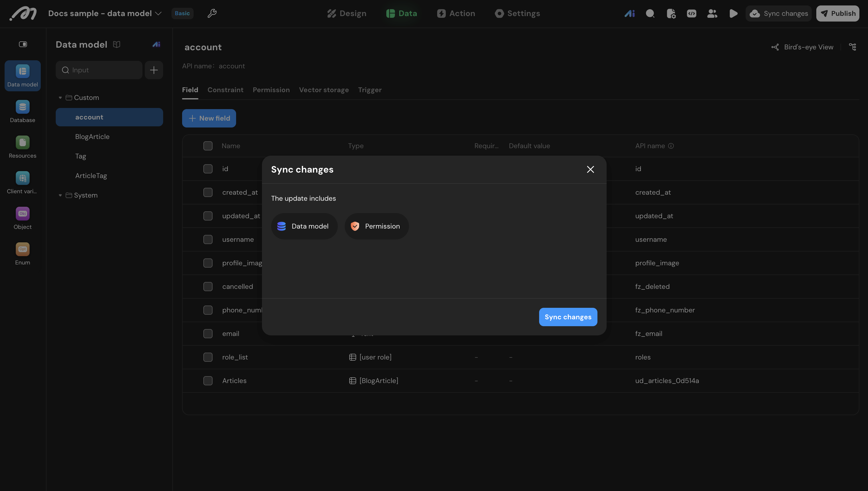Confirm with the blue Sync changes button

tap(568, 317)
